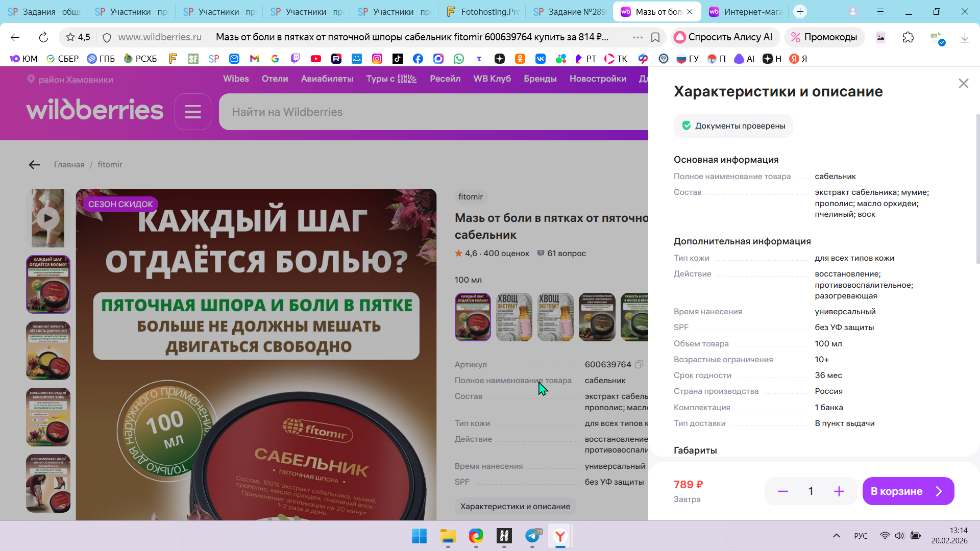Click the back arrow beside breadcrumbs
Screen dimensions: 980x551
(34, 165)
